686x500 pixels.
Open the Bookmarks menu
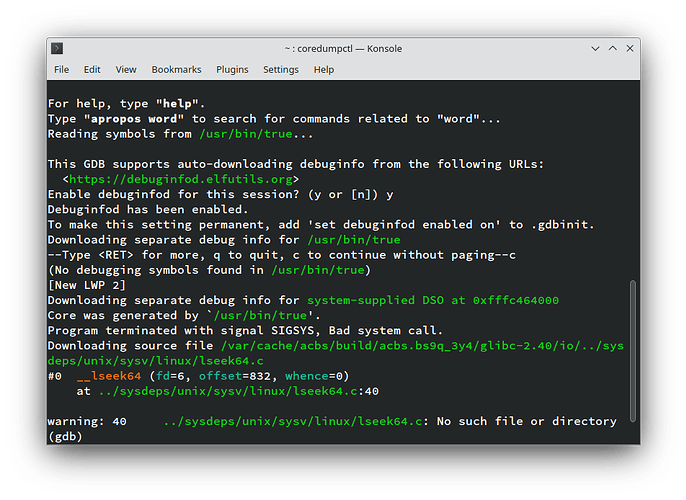point(176,70)
